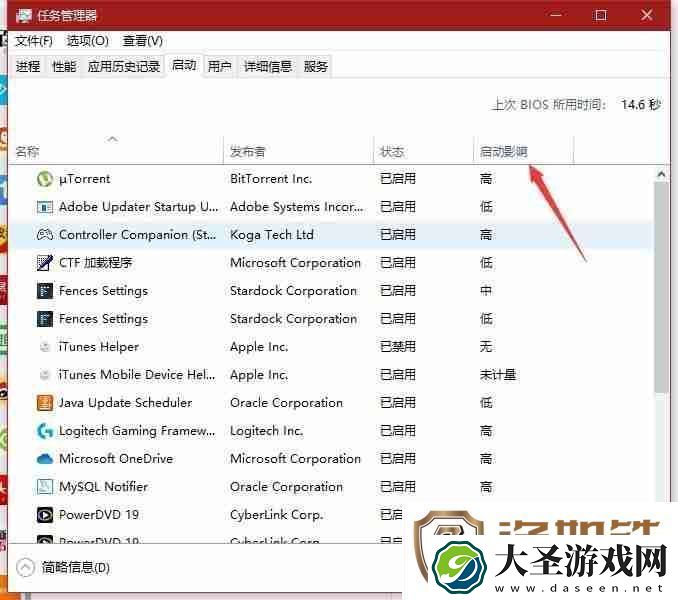Viewport: 678px width, 600px height.
Task: Select the CTF 加载程序 entry name
Action: point(96,263)
